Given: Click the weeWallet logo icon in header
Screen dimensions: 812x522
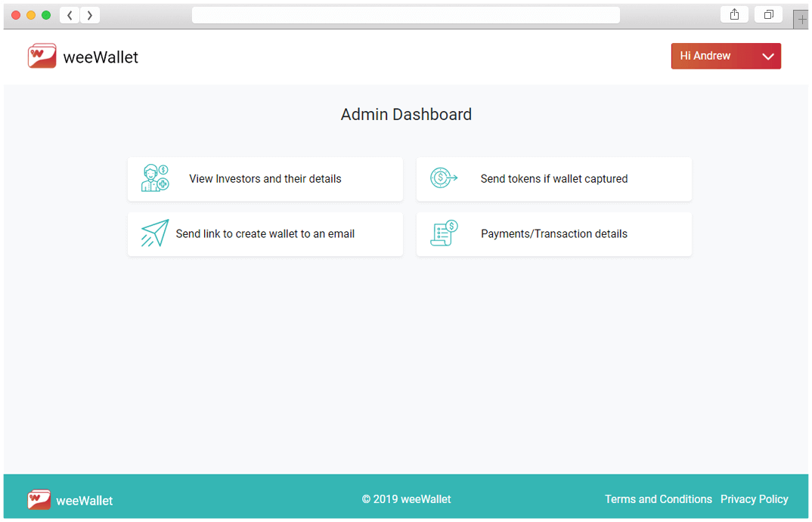Looking at the screenshot, I should (42, 57).
